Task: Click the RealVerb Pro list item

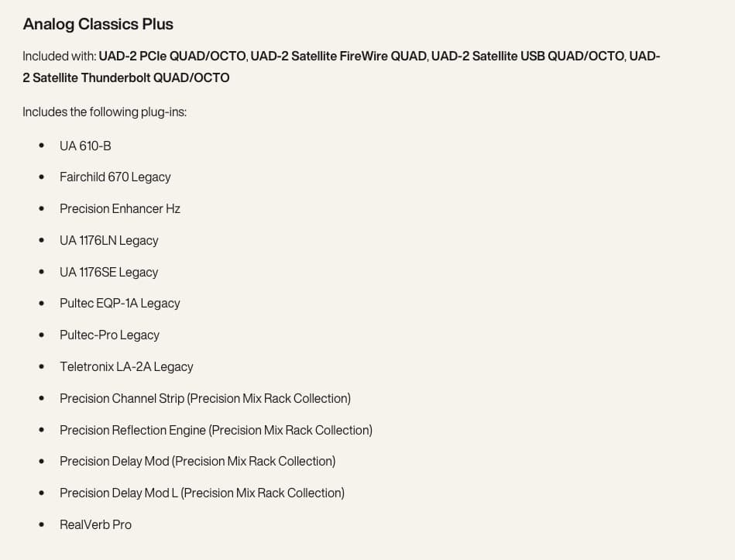Action: tap(95, 525)
